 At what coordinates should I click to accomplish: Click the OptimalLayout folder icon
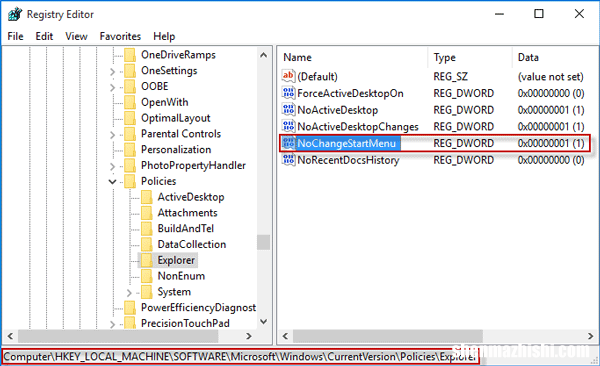130,118
